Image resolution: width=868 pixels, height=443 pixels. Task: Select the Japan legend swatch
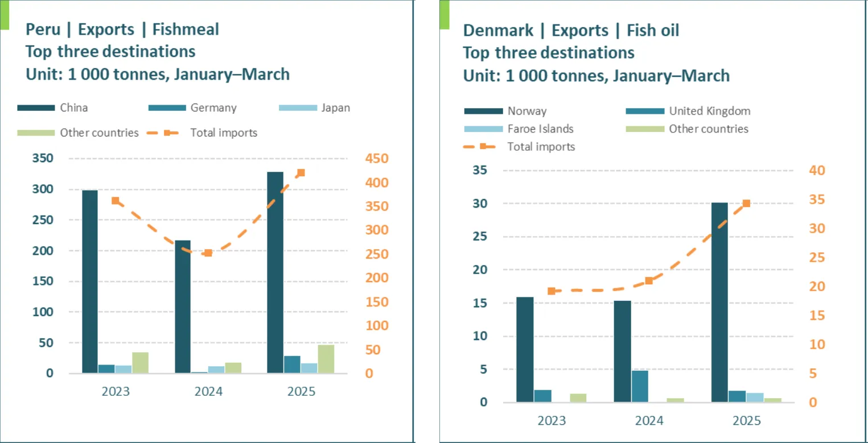pos(298,108)
